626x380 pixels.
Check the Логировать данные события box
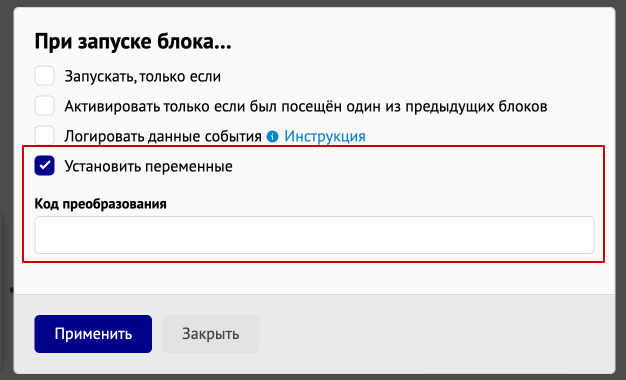pyautogui.click(x=44, y=136)
